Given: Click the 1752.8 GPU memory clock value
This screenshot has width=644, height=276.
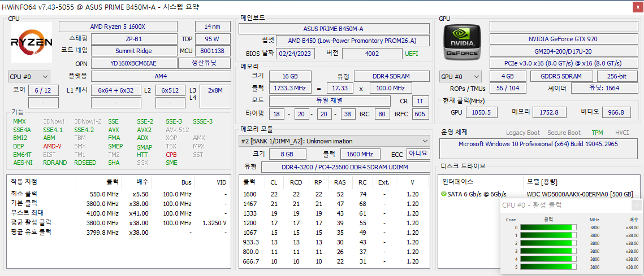Looking at the screenshot, I should coord(550,112).
